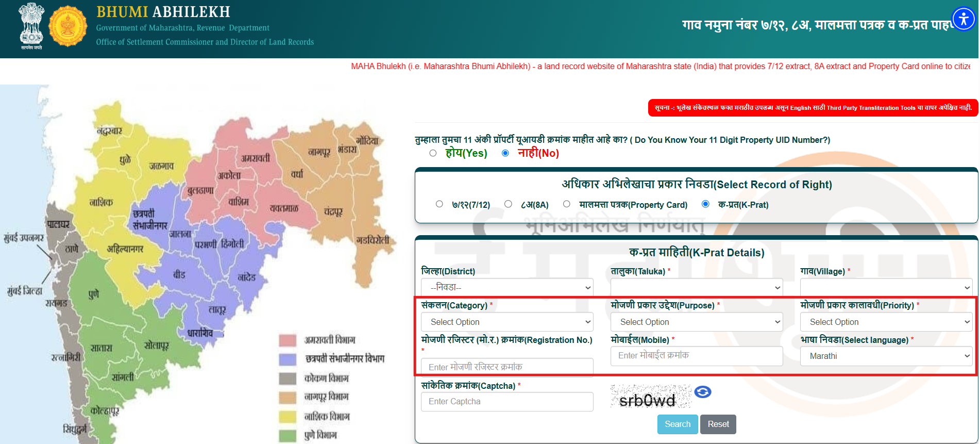980x444 pixels.
Task: Click the Reset button
Action: pyautogui.click(x=718, y=424)
